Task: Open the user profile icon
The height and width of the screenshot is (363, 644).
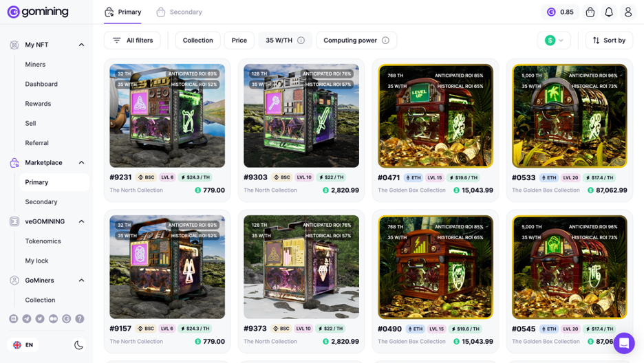Action: click(628, 12)
